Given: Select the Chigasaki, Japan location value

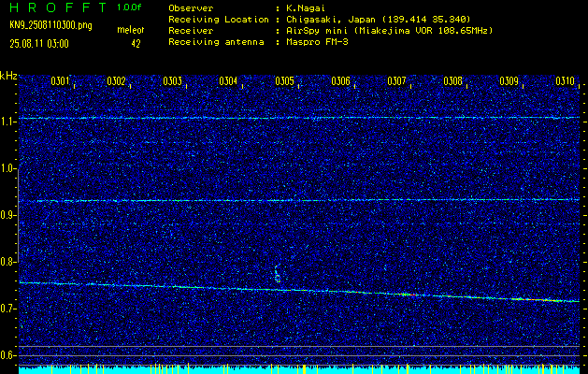Looking at the screenshot, I should point(379,20).
